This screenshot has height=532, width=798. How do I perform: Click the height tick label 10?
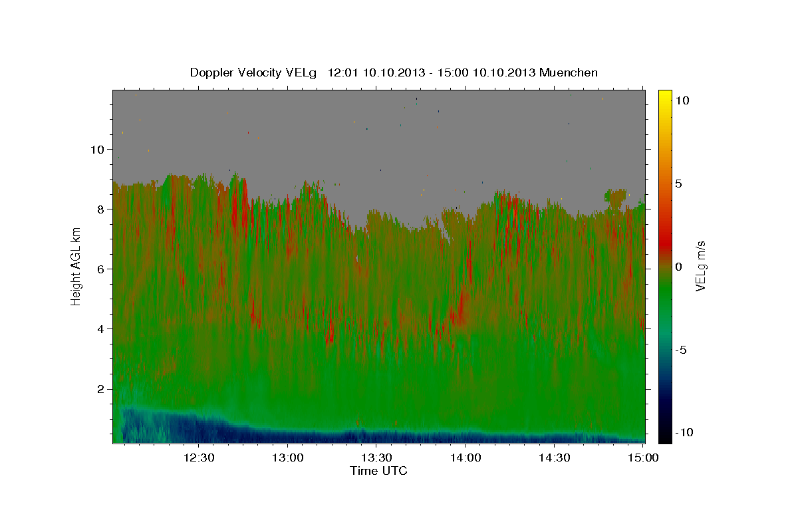(96, 150)
